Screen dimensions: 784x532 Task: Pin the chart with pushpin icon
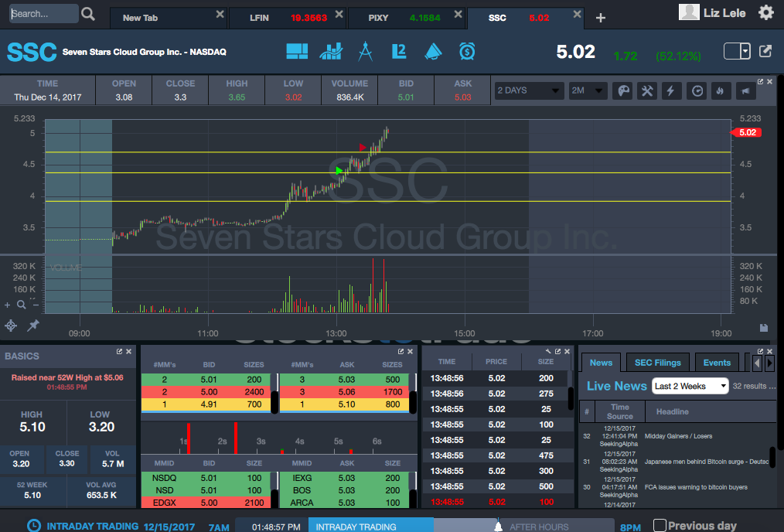33,326
